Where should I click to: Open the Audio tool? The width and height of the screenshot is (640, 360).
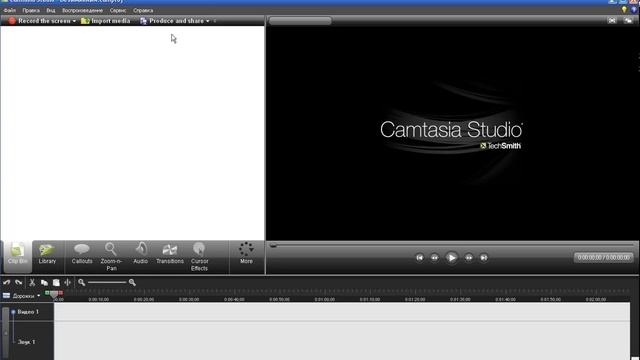(140, 254)
